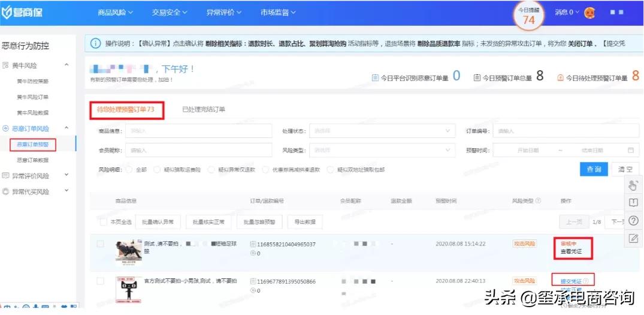Switch to 已处理完结订单 tab

point(204,109)
